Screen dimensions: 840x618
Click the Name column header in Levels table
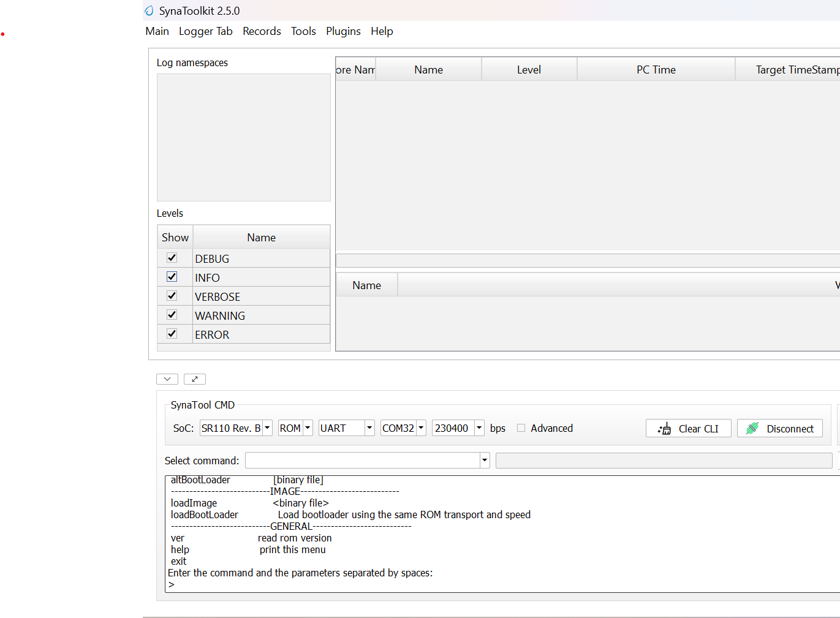pyautogui.click(x=262, y=237)
